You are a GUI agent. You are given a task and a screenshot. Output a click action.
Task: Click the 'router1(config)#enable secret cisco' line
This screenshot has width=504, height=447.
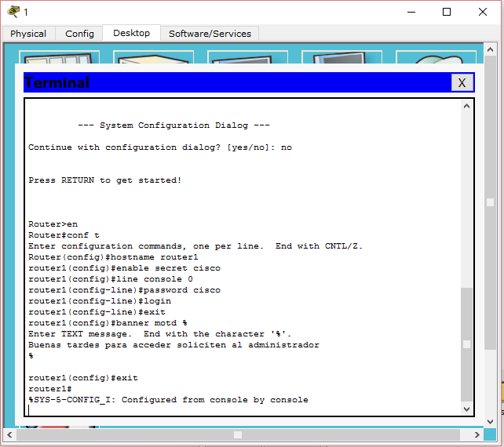(124, 268)
